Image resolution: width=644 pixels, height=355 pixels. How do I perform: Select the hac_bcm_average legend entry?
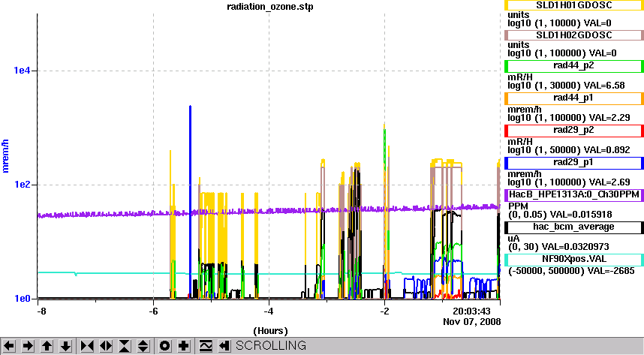(573, 227)
